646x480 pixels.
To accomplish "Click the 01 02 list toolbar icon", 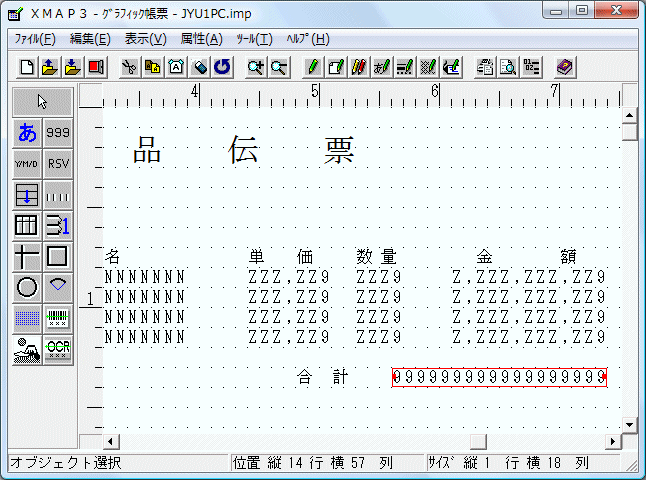I will point(531,67).
